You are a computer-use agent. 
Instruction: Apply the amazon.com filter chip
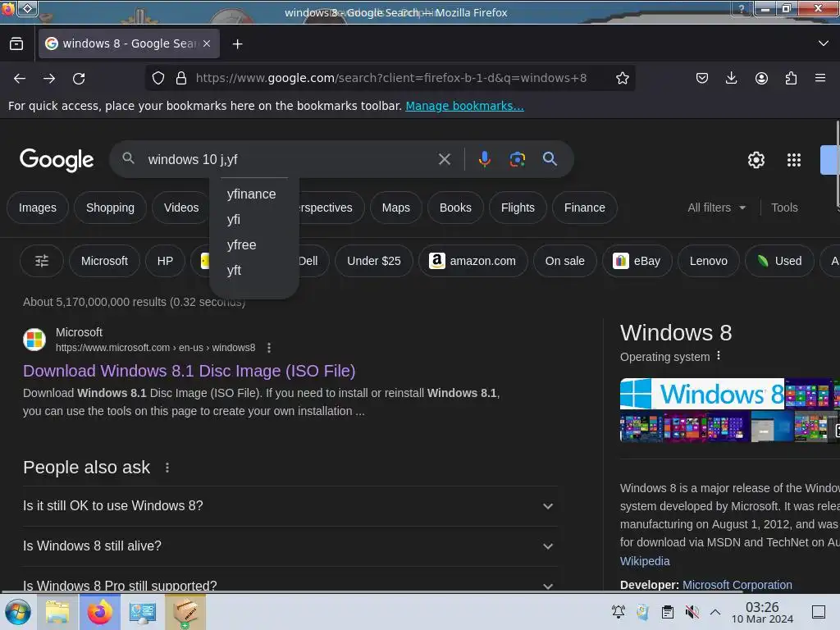pyautogui.click(x=472, y=261)
